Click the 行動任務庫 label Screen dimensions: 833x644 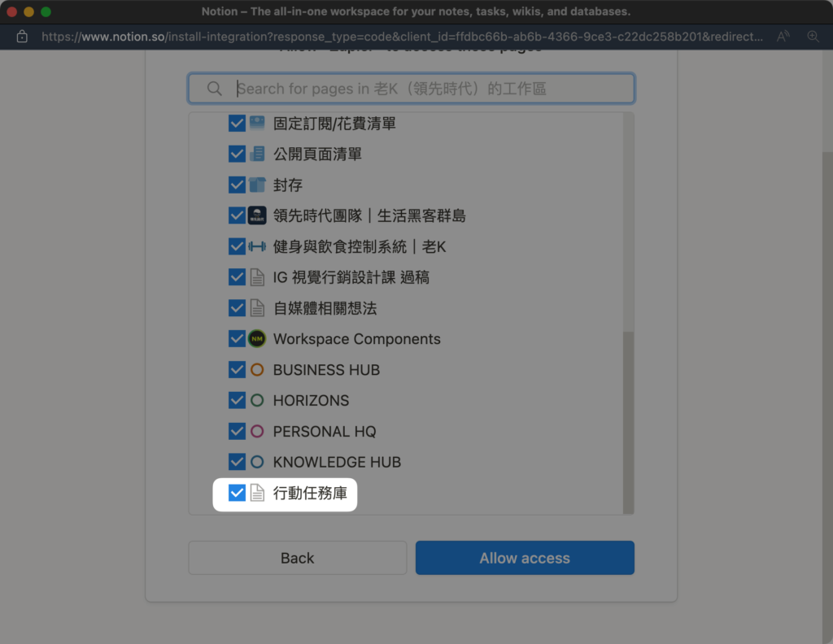pyautogui.click(x=310, y=494)
